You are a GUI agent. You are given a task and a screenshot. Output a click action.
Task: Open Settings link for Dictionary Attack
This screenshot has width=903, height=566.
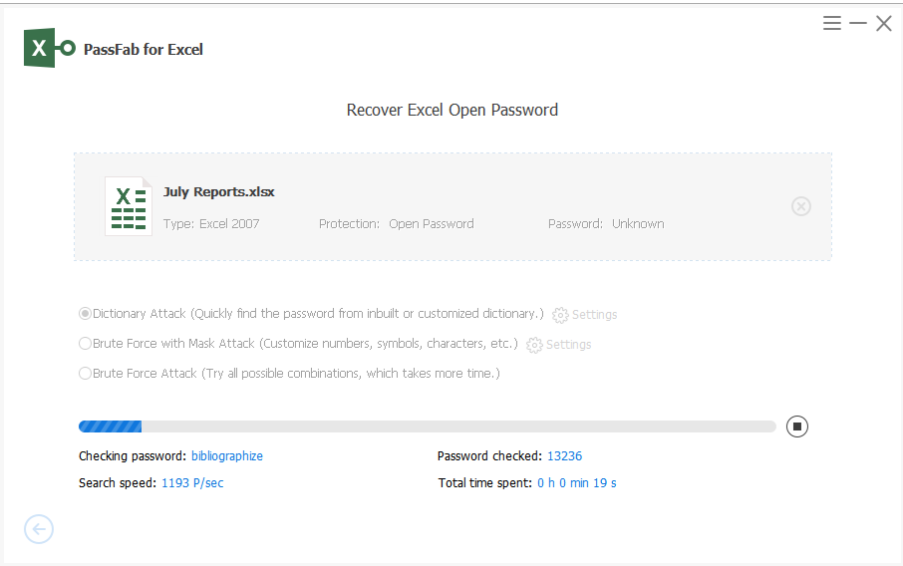[595, 315]
